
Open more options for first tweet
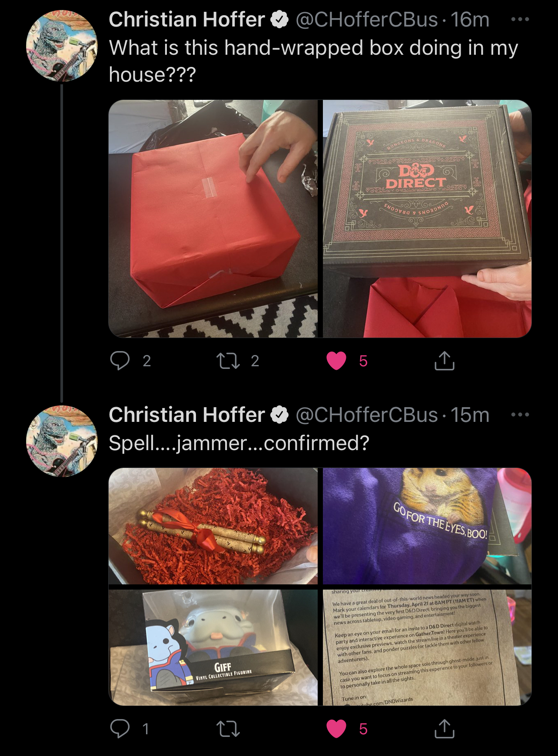click(x=520, y=20)
